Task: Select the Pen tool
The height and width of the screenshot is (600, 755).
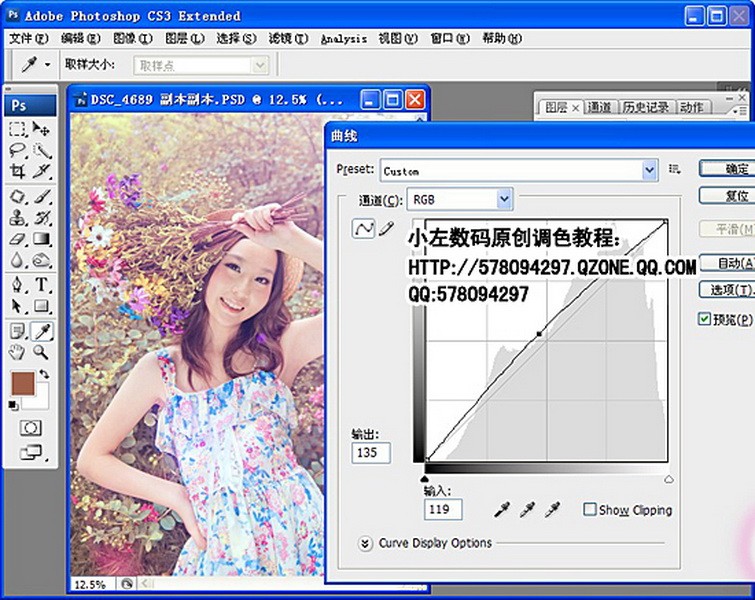Action: click(17, 285)
